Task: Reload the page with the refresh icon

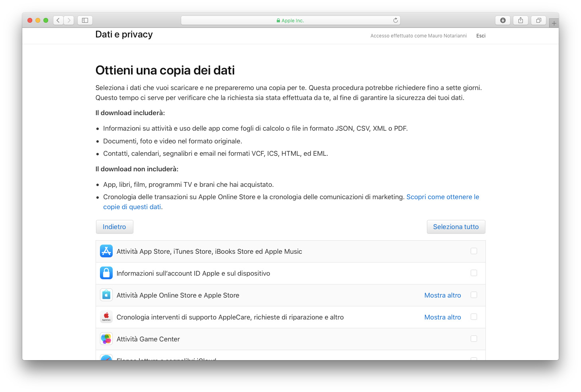Action: tap(395, 20)
